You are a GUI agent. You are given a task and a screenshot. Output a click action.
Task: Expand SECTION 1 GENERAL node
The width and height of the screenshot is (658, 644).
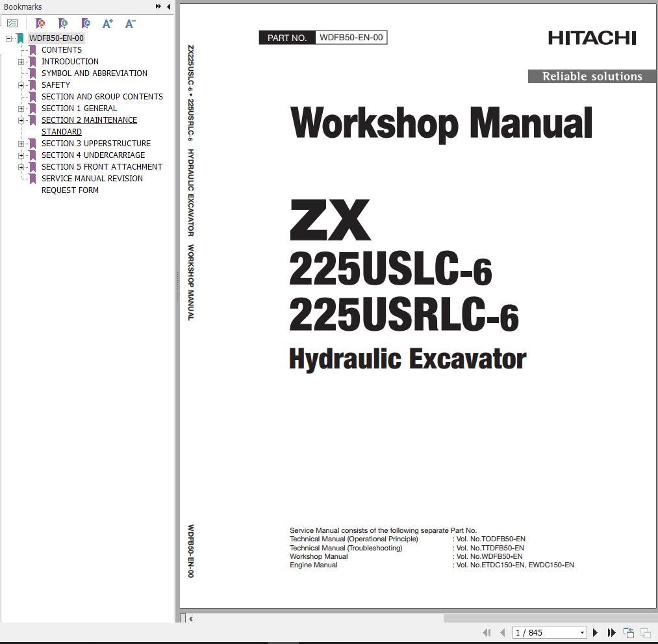pyautogui.click(x=21, y=109)
